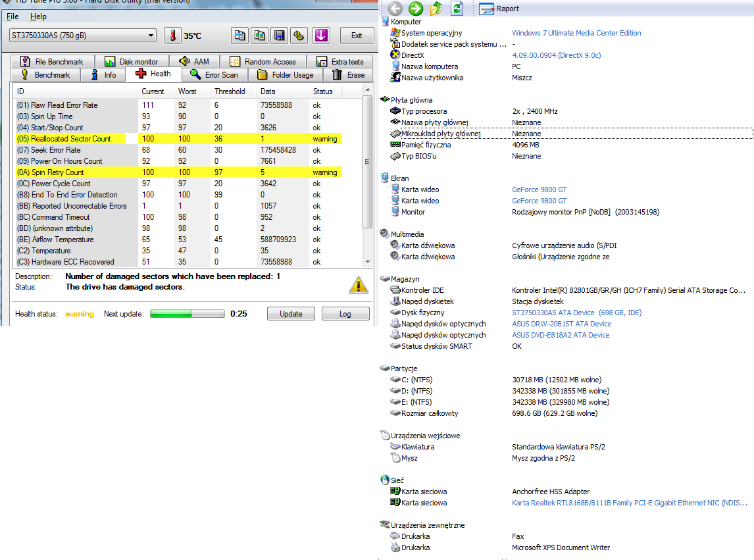Select the Reallocated Sector Count row
The image size is (754, 560).
[178, 139]
